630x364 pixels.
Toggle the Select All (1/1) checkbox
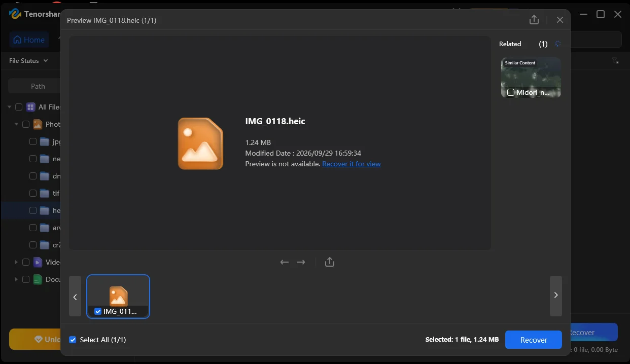coord(73,340)
